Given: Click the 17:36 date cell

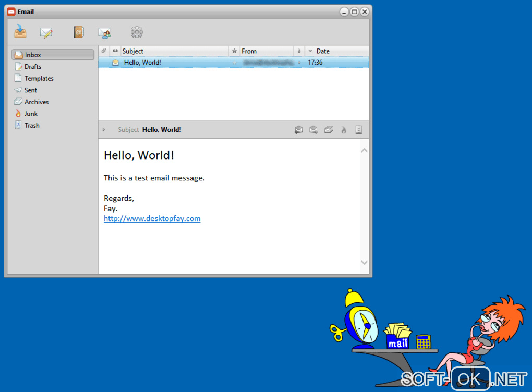Looking at the screenshot, I should click(x=315, y=63).
